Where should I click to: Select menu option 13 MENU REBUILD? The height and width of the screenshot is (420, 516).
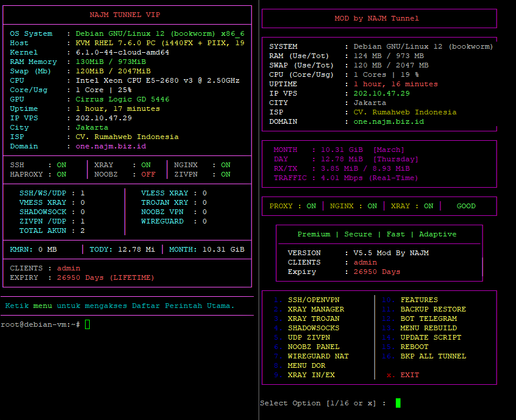click(x=419, y=328)
